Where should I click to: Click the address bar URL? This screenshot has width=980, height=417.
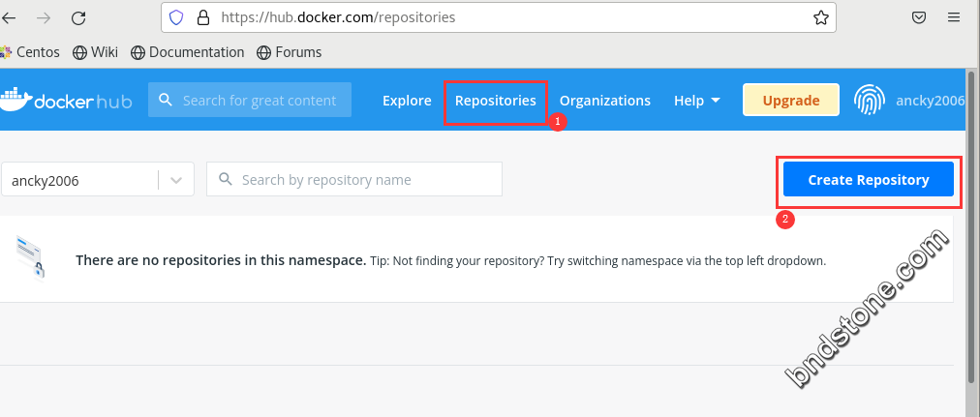point(338,17)
